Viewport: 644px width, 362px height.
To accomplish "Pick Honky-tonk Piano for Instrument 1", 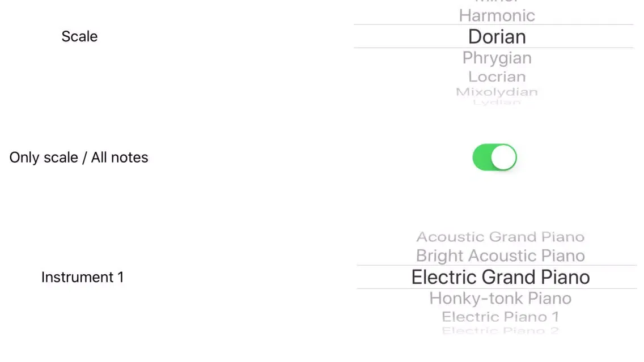I will pos(500,299).
